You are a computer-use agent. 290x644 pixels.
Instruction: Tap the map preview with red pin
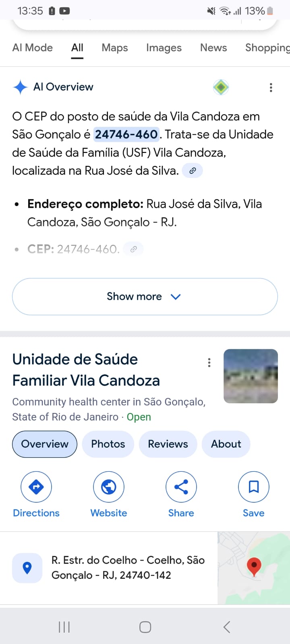point(254,568)
